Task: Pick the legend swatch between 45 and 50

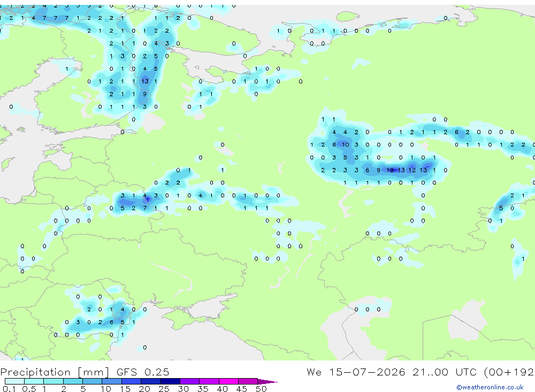Action: click(x=248, y=381)
